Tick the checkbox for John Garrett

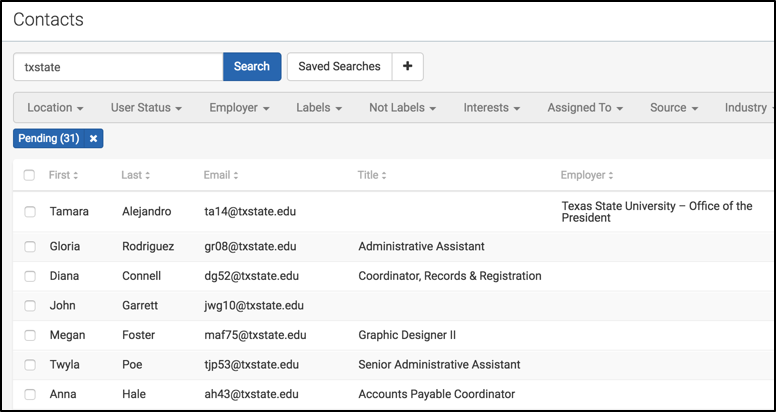(30, 306)
